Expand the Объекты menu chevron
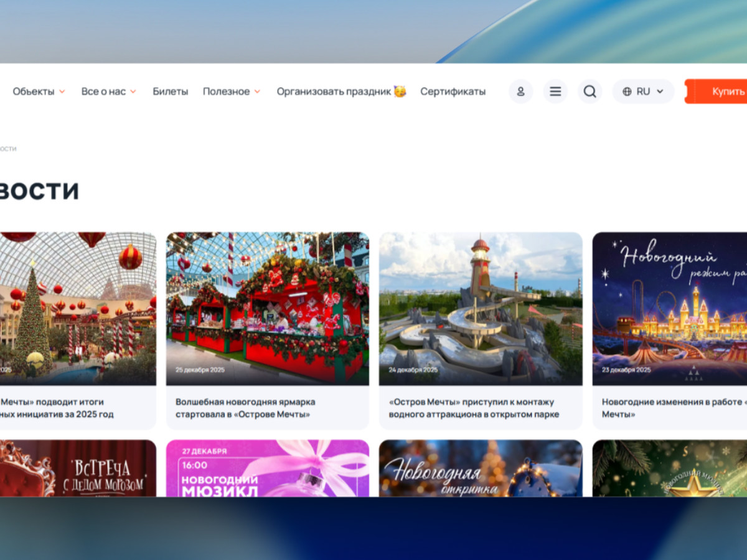Viewport: 747px width, 560px height. click(62, 91)
